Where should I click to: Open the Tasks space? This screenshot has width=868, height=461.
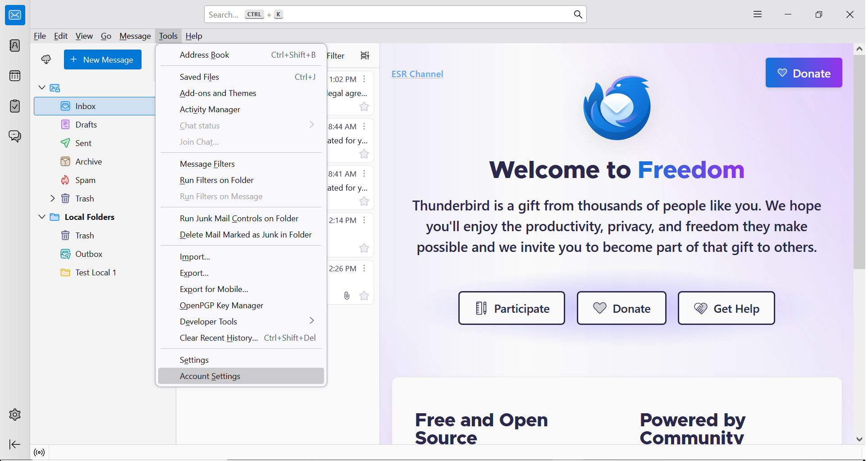[15, 106]
